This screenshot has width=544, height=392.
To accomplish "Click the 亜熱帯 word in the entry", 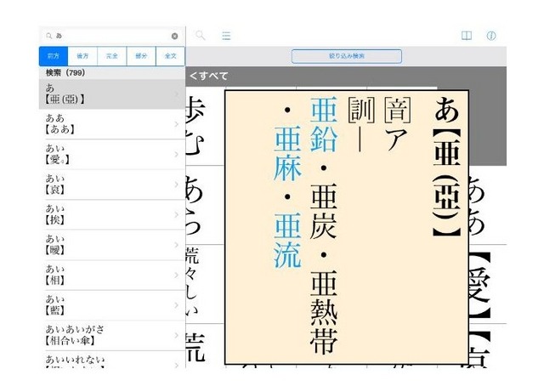I will (324, 312).
